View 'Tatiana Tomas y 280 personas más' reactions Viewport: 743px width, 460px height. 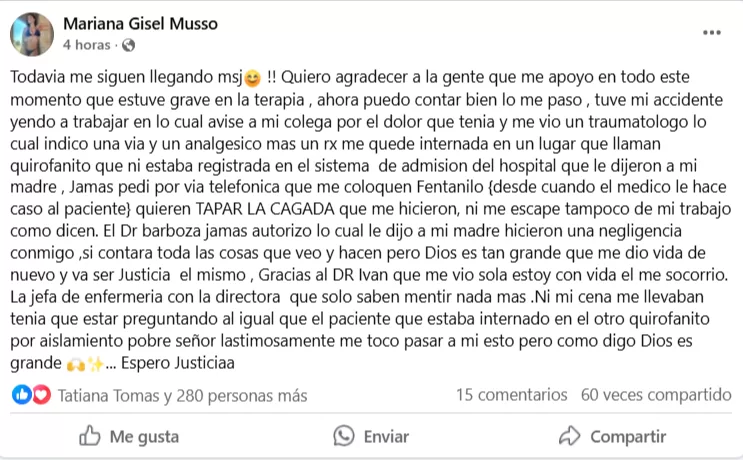point(182,395)
